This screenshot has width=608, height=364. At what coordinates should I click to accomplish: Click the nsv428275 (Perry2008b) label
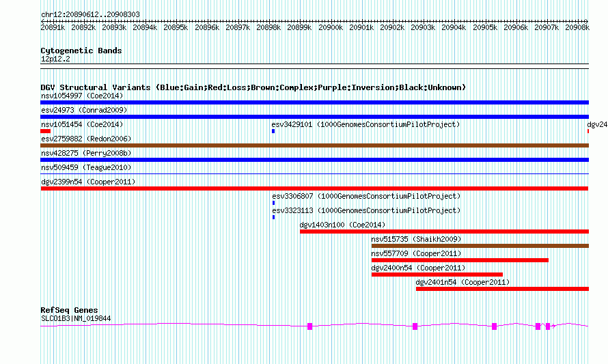pos(86,153)
